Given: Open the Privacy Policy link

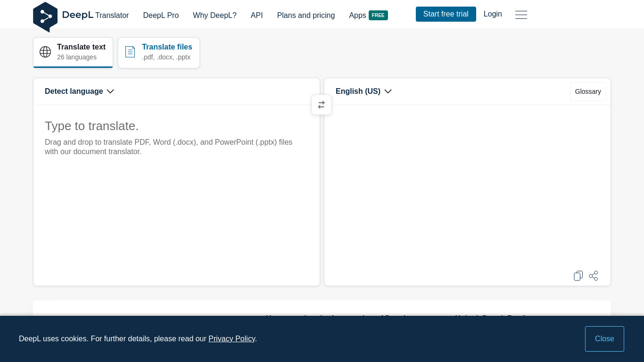Looking at the screenshot, I should pyautogui.click(x=231, y=338).
